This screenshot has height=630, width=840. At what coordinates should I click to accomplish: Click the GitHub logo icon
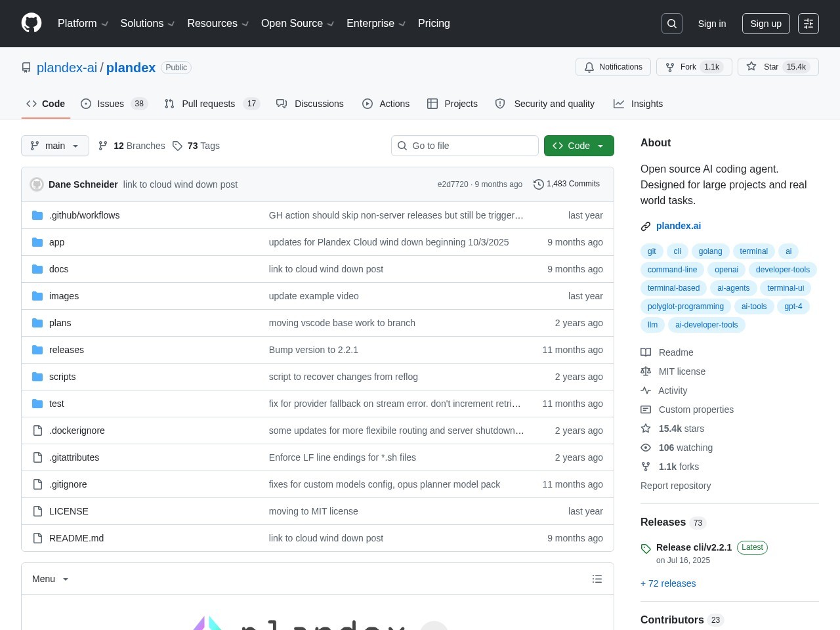[x=31, y=23]
